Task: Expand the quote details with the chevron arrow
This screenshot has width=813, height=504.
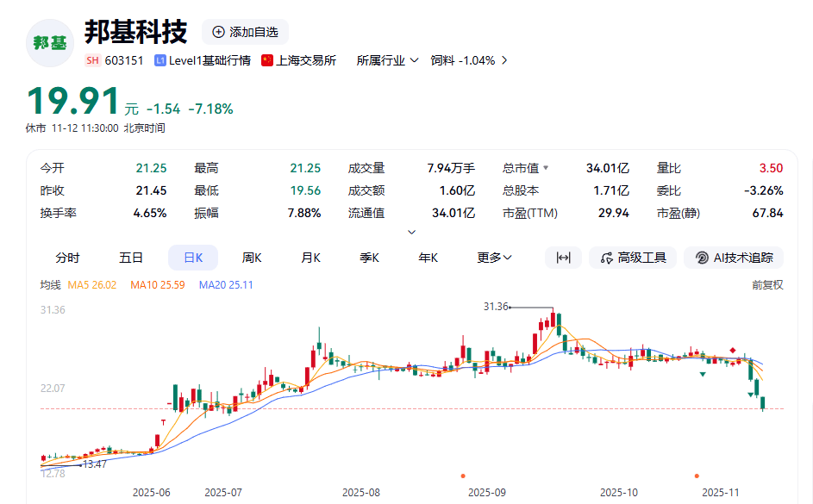Action: tap(412, 231)
